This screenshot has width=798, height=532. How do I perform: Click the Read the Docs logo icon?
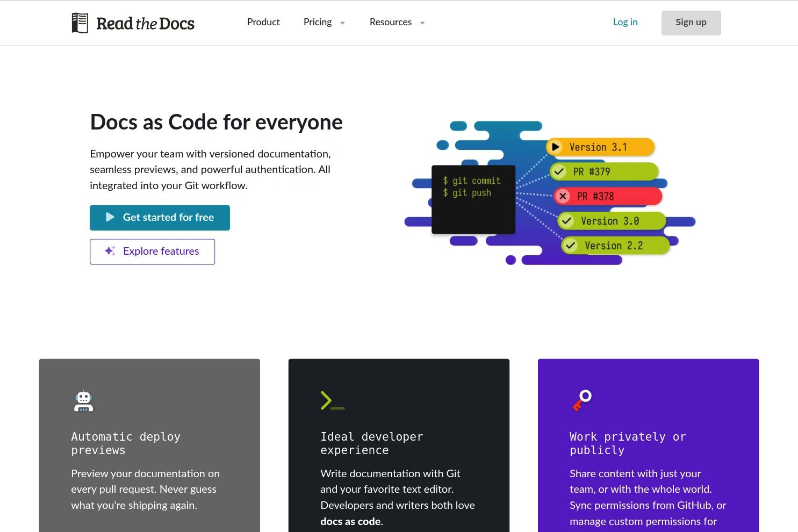80,23
